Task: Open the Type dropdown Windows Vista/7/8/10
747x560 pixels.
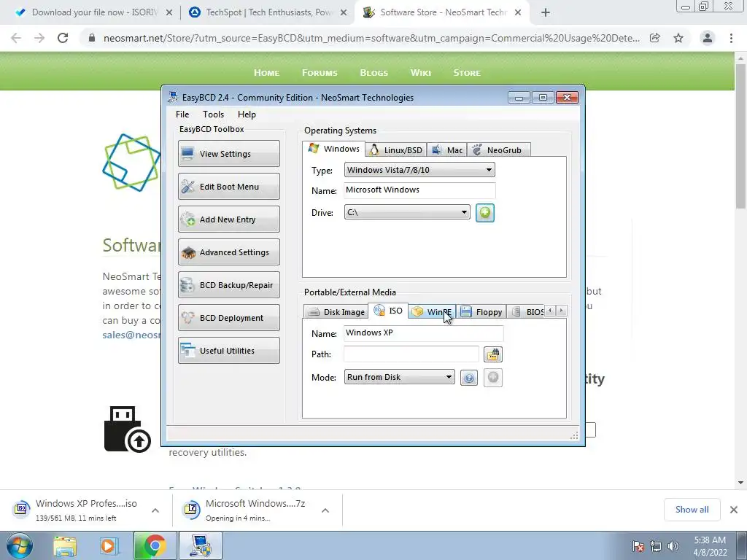Action: (419, 170)
